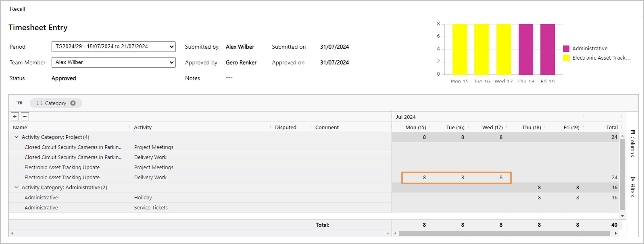Image resolution: width=644 pixels, height=244 pixels.
Task: Click the yellow Mon 15 chart bar
Action: (x=459, y=49)
